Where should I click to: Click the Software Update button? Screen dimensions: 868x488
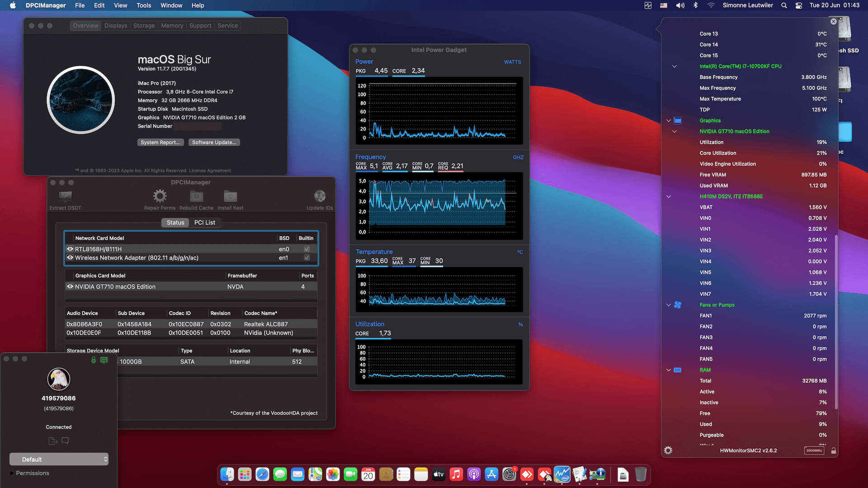pos(214,142)
